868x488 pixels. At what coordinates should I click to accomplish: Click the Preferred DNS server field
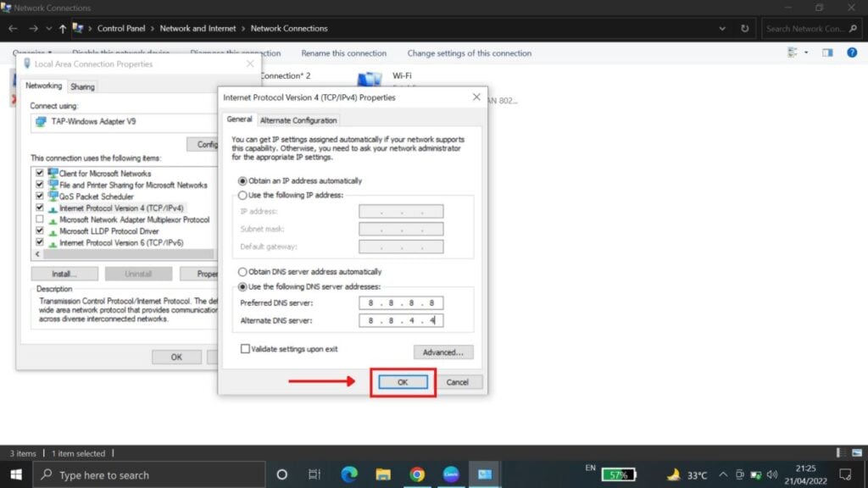401,302
